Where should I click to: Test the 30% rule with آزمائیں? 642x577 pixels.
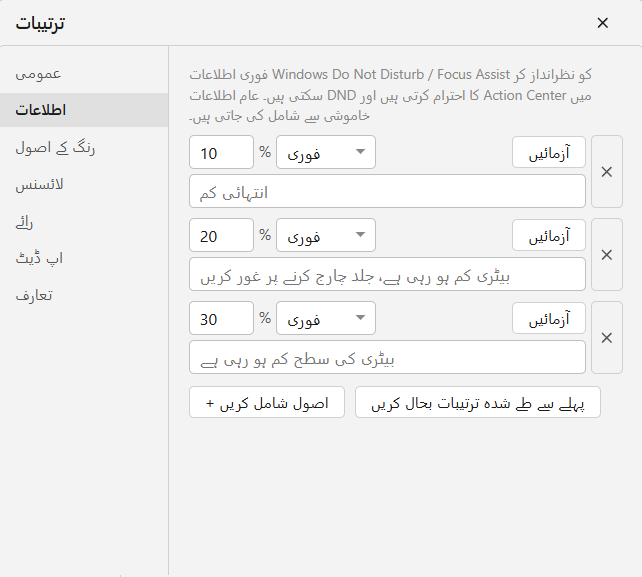click(549, 318)
